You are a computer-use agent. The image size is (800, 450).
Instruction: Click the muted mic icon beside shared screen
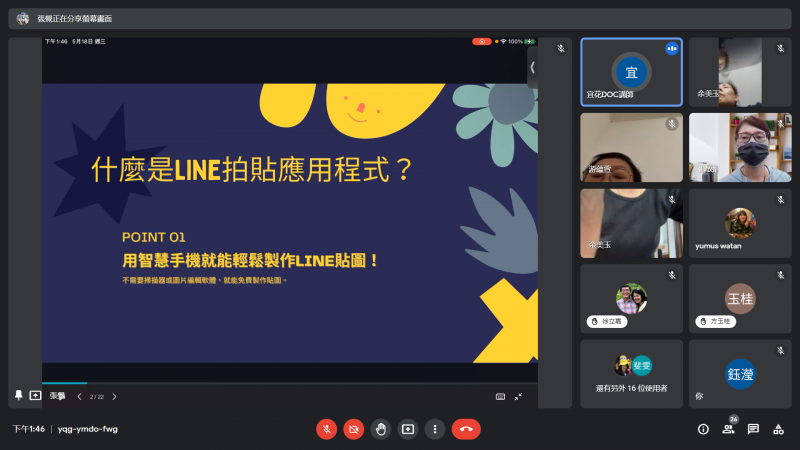561,48
